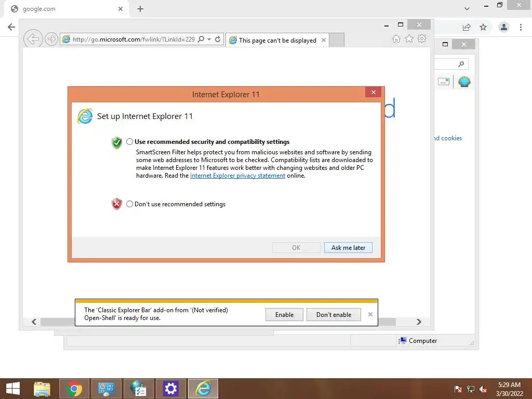Select 'Use recommended security and compatibility settings' radio
This screenshot has width=532, height=399.
point(129,142)
